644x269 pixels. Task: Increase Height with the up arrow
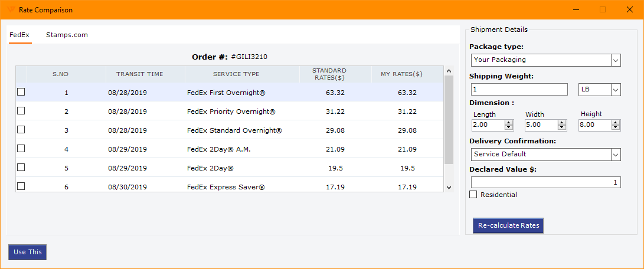point(616,122)
